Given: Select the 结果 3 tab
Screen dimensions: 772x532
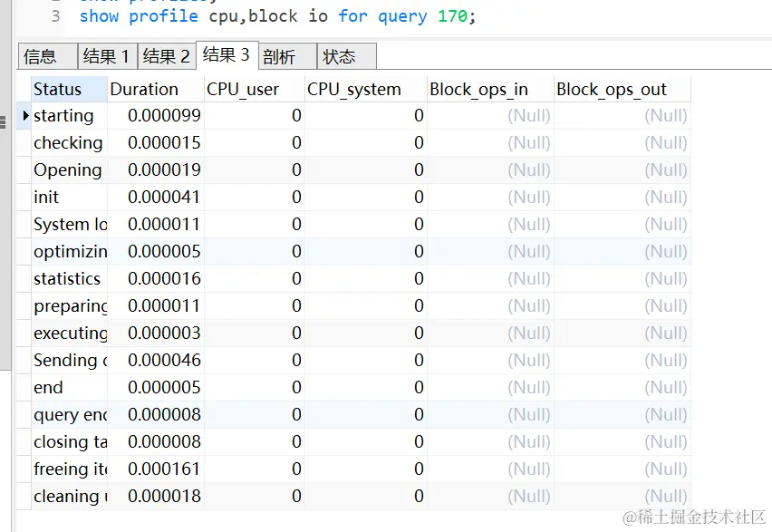Looking at the screenshot, I should click(227, 54).
